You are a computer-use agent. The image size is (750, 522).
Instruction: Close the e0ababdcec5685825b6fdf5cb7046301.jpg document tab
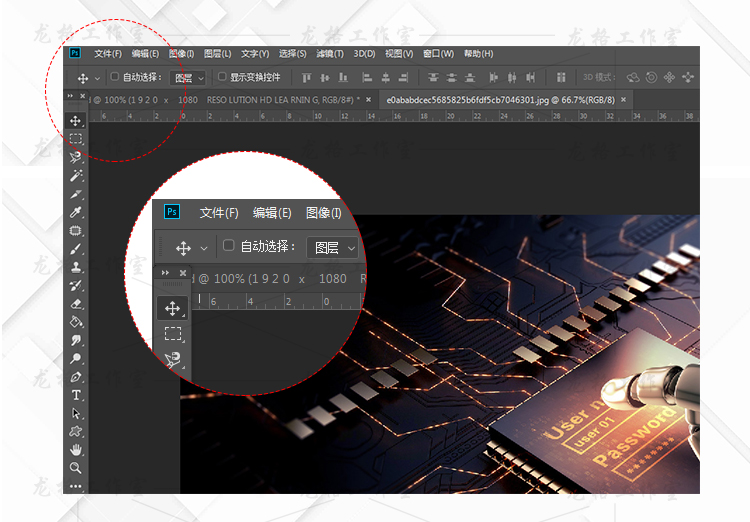pyautogui.click(x=625, y=100)
